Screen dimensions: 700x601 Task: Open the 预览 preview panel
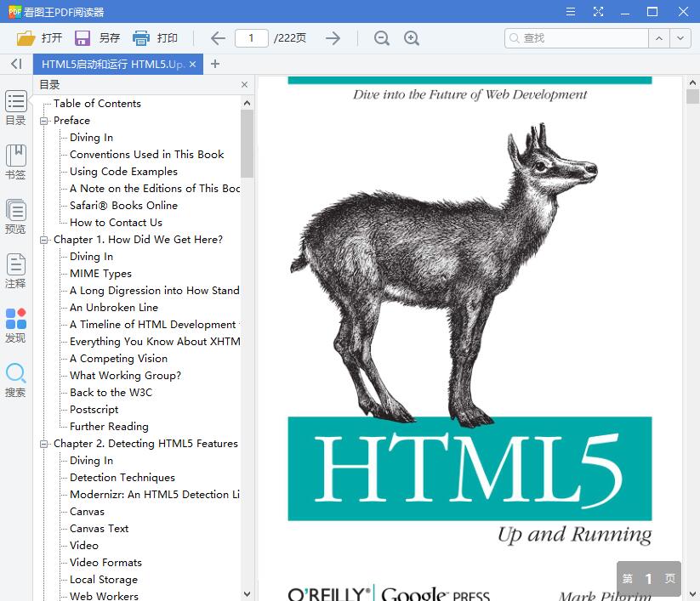pos(15,215)
